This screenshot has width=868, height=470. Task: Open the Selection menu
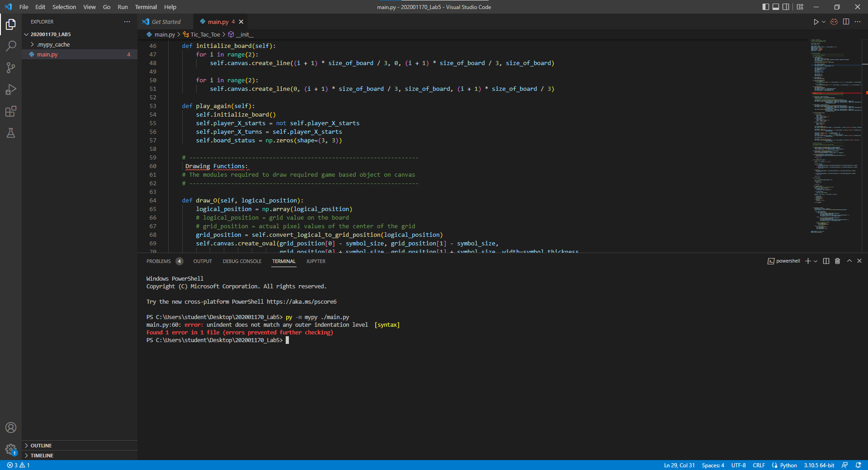(x=64, y=7)
